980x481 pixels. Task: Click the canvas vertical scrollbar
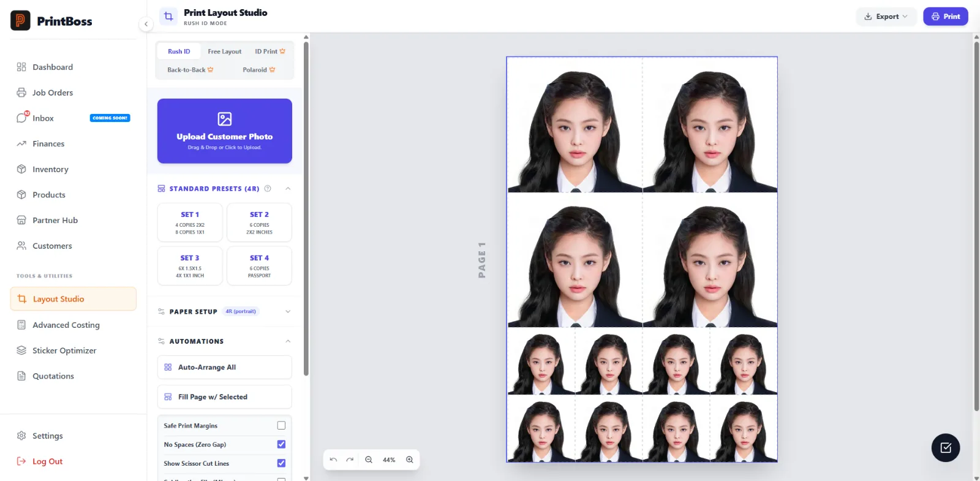pos(976,225)
